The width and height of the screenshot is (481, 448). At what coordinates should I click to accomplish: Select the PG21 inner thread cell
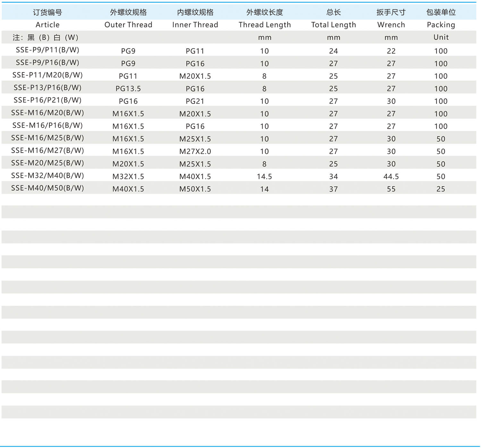pyautogui.click(x=195, y=101)
